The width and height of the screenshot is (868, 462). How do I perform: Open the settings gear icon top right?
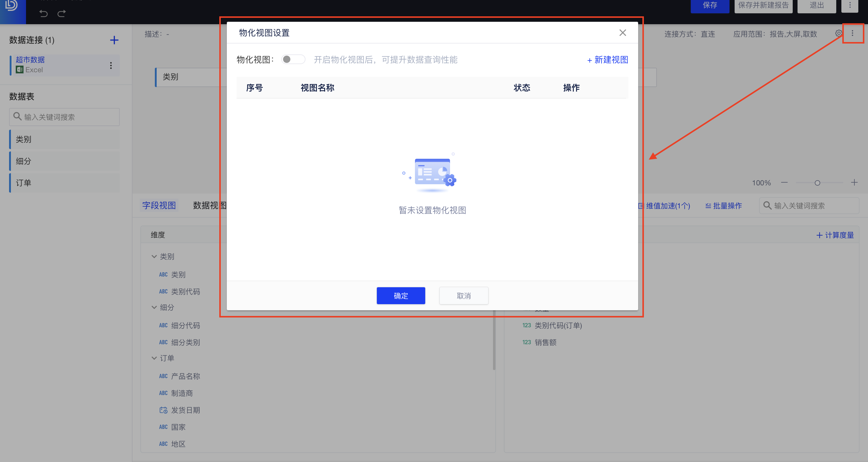click(x=839, y=33)
